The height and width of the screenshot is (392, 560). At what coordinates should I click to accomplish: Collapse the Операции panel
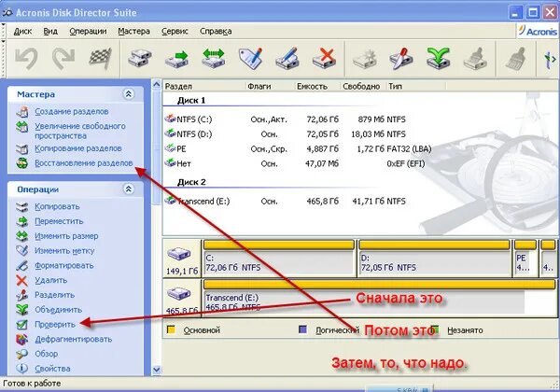pyautogui.click(x=128, y=189)
